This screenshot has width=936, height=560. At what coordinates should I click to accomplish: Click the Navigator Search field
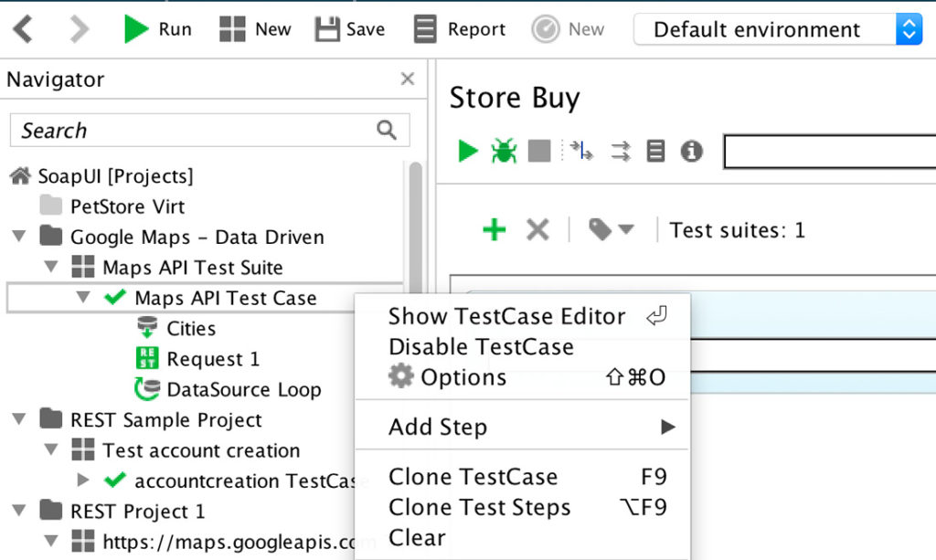pyautogui.click(x=209, y=130)
